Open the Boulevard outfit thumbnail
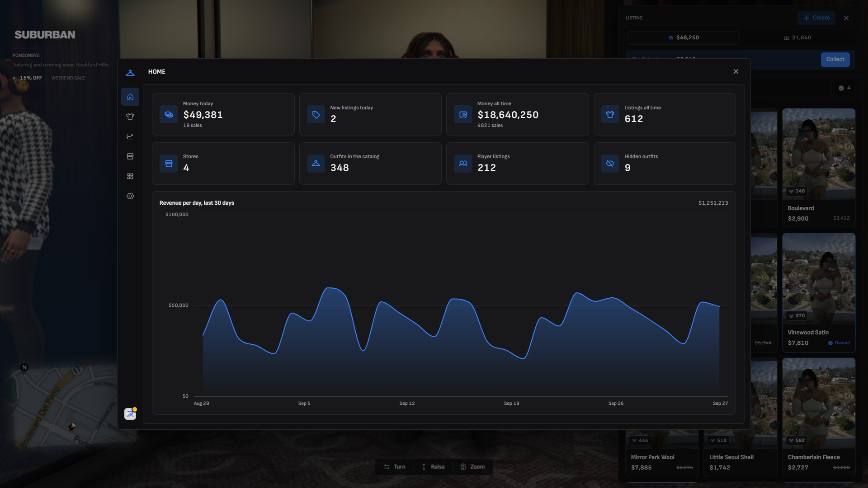This screenshot has width=868, height=488. 819,154
